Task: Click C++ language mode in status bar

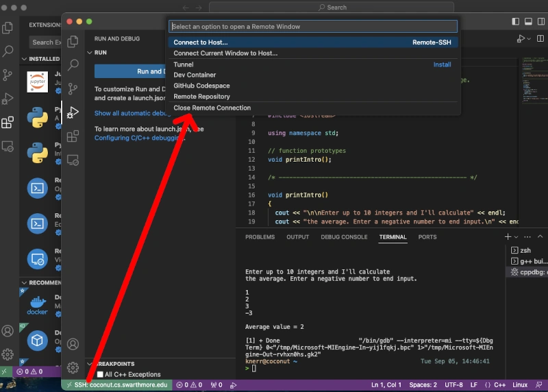Action: click(x=499, y=385)
